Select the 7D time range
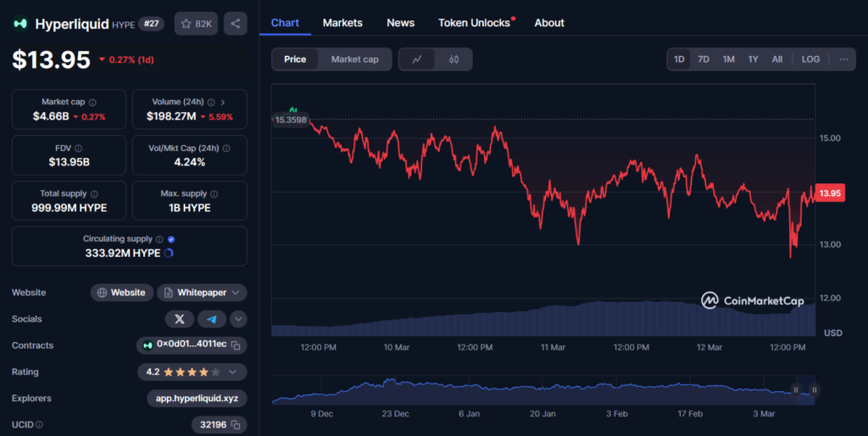The height and width of the screenshot is (436, 868). point(703,59)
